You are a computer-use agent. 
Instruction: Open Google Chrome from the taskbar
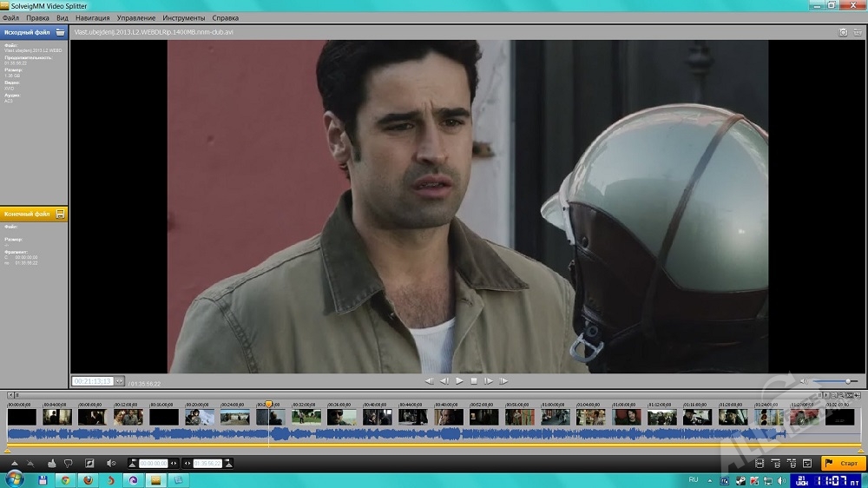pos(64,479)
